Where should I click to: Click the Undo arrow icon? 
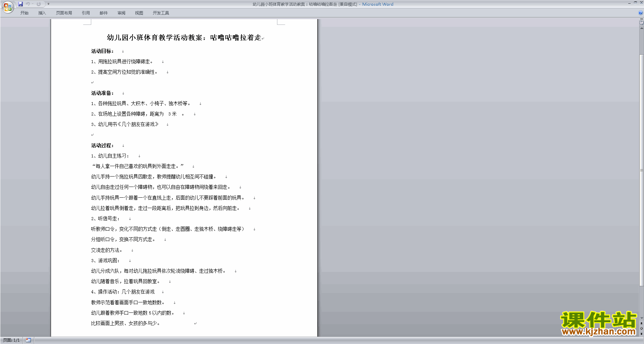tap(28, 4)
